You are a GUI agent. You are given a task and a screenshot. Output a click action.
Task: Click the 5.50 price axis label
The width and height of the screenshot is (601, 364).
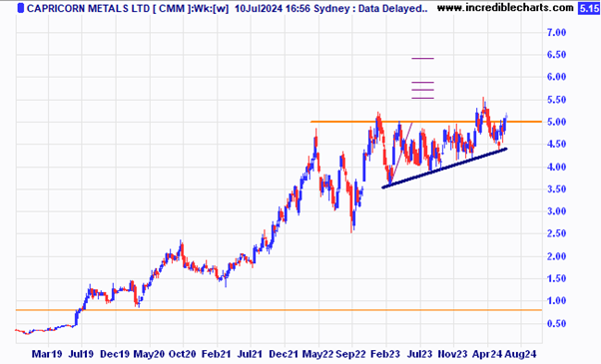pos(556,100)
